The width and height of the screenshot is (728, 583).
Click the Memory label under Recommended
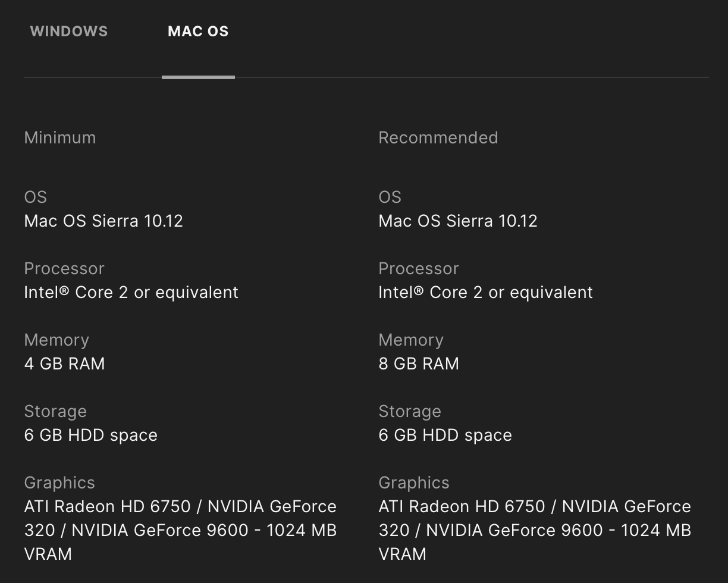click(411, 340)
